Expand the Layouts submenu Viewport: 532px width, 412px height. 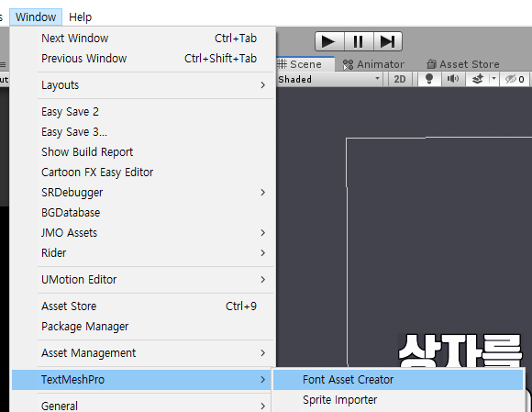(142, 84)
